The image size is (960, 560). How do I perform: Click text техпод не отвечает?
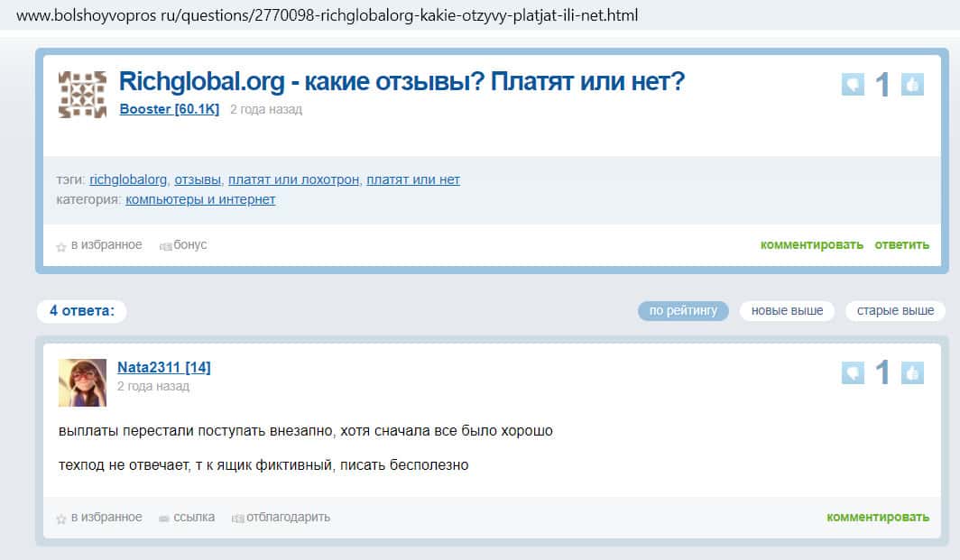(x=125, y=465)
